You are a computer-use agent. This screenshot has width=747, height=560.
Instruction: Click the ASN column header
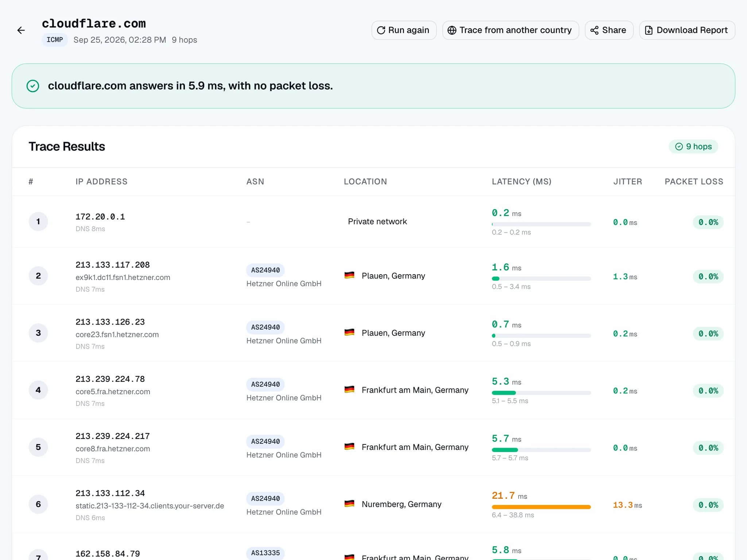[x=255, y=182]
